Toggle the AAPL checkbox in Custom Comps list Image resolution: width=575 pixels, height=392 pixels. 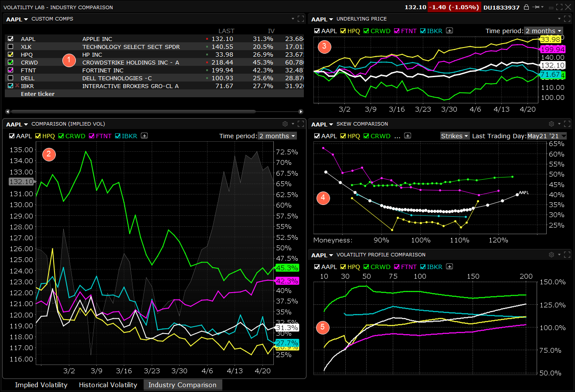coord(11,39)
